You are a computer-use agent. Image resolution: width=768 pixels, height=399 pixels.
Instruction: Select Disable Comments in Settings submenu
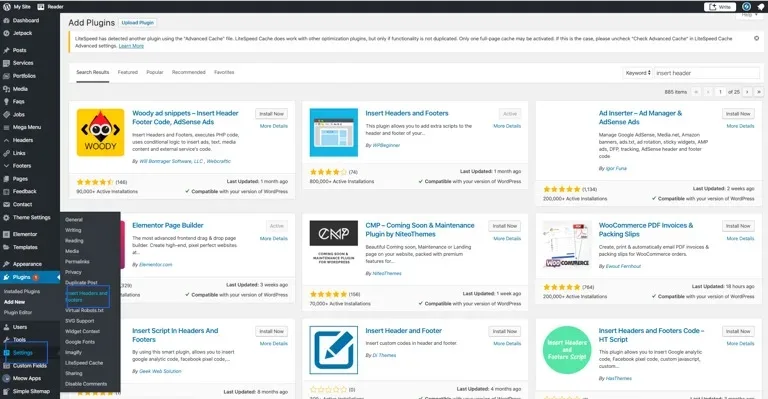pos(86,384)
